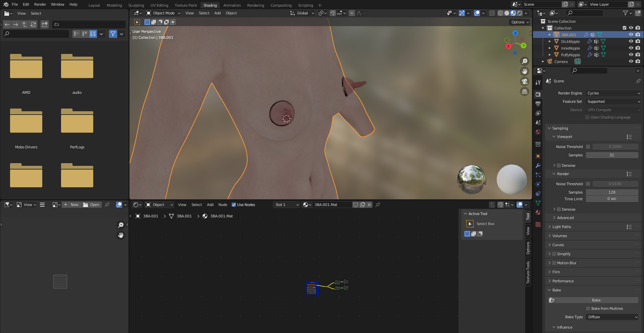Image resolution: width=644 pixels, height=333 pixels.
Task: Switch to the Texture Paint workspace tab
Action: (x=186, y=5)
